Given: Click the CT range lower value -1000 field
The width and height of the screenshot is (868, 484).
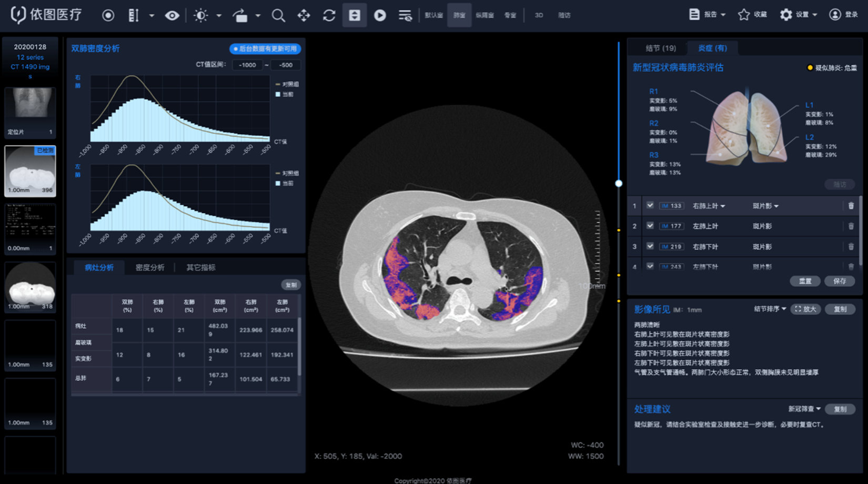Looking at the screenshot, I should 247,65.
